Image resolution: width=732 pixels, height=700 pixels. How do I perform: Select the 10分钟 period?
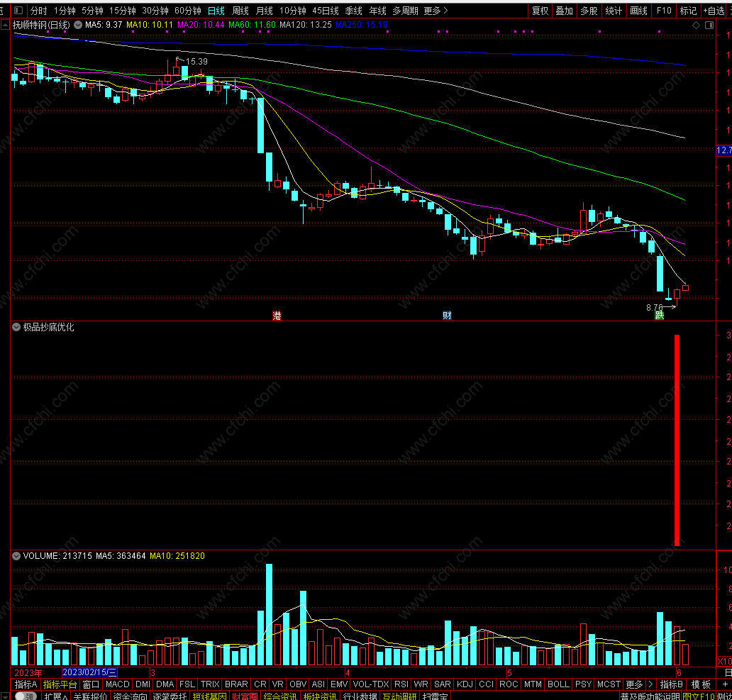pos(293,10)
